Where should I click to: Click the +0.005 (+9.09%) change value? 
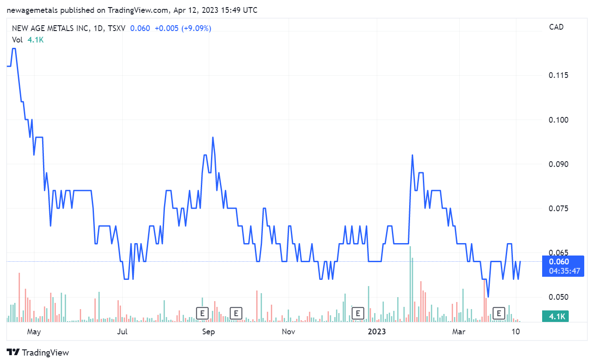pyautogui.click(x=183, y=28)
